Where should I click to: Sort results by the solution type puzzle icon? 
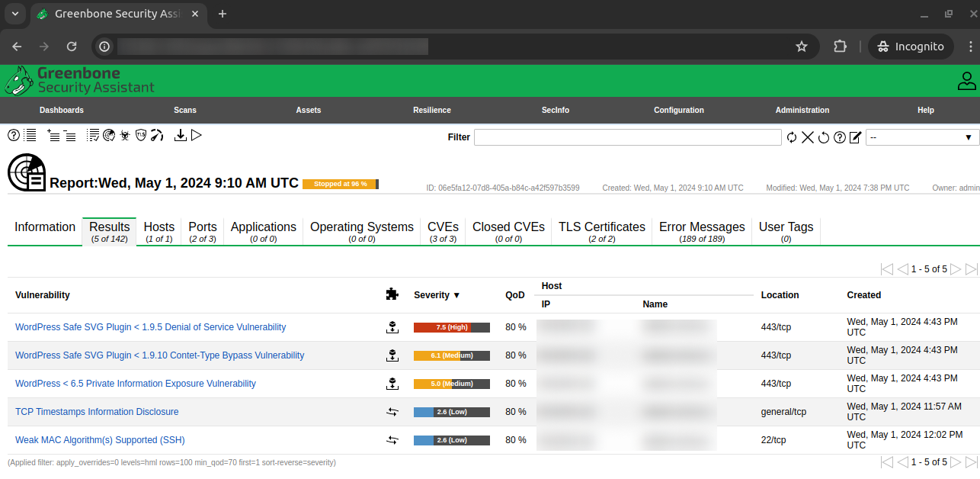pyautogui.click(x=392, y=294)
